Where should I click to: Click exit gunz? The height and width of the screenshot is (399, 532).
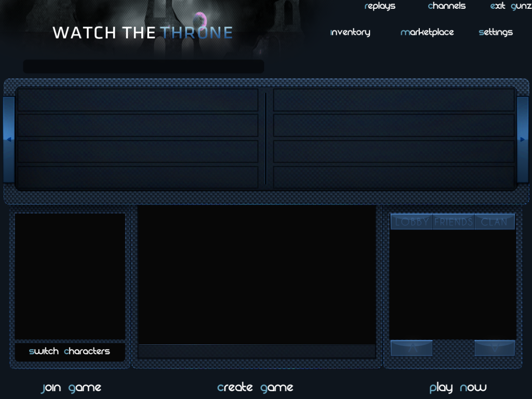[x=510, y=7]
